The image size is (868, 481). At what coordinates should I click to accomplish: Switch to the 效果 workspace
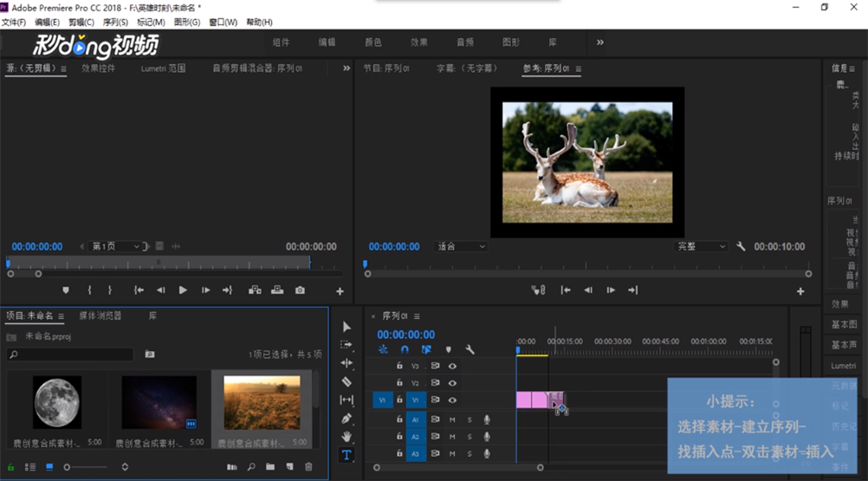pos(419,42)
